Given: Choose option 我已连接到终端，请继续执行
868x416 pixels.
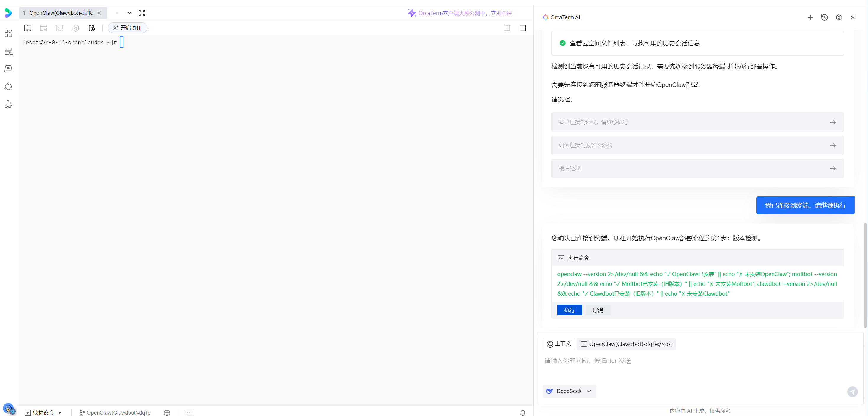Looking at the screenshot, I should pyautogui.click(x=697, y=122).
